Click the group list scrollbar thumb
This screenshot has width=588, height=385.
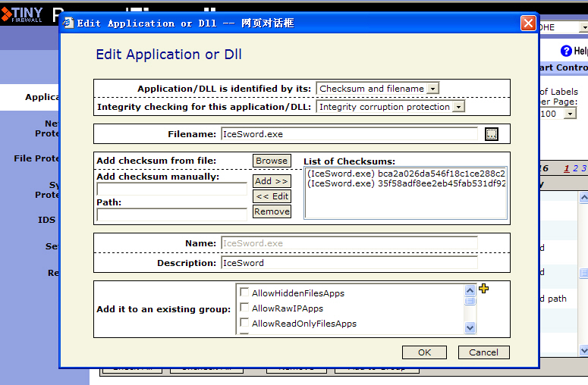470,301
